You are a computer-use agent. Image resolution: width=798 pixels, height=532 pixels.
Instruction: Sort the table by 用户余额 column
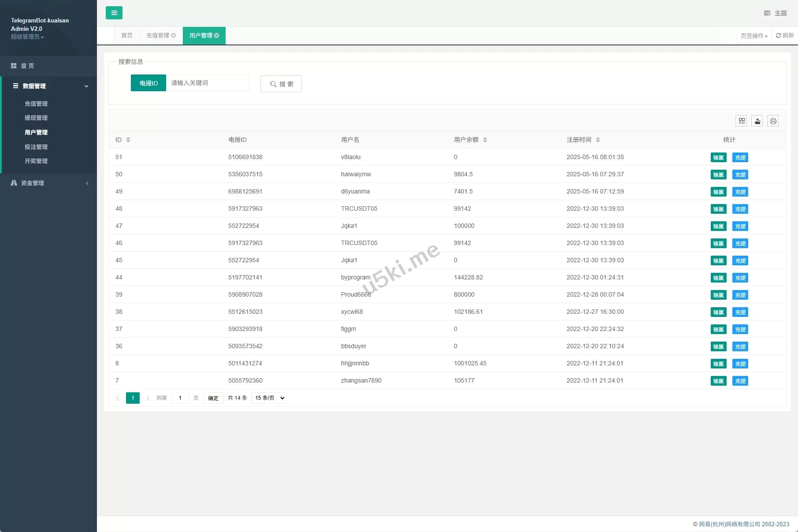point(485,140)
